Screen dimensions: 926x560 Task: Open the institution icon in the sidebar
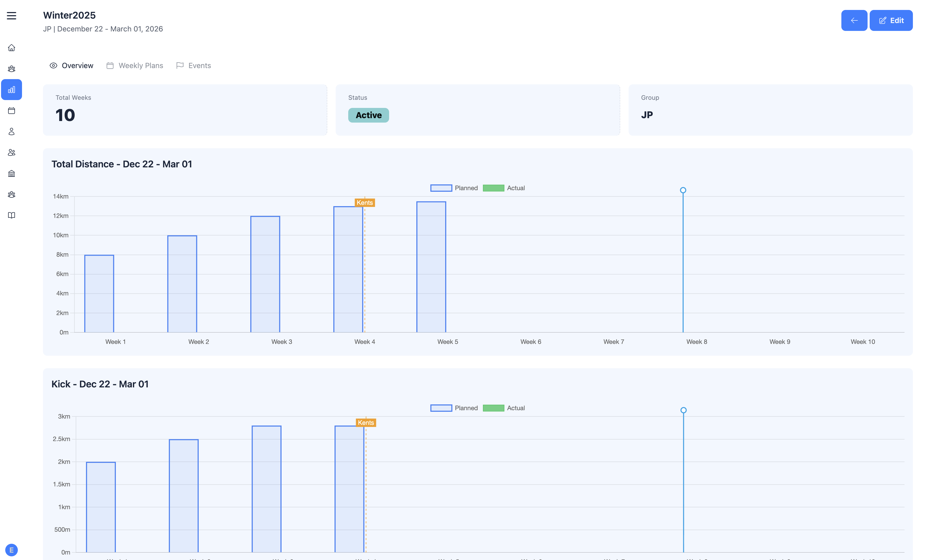(11, 173)
